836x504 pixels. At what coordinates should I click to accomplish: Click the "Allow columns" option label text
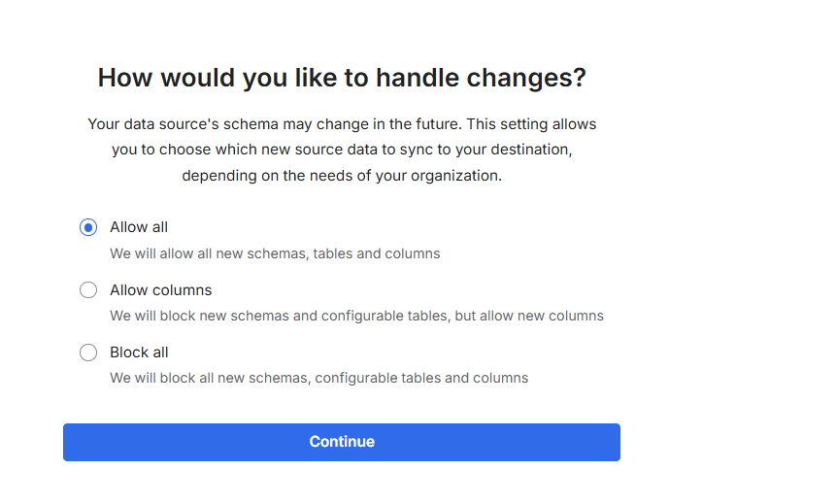160,290
